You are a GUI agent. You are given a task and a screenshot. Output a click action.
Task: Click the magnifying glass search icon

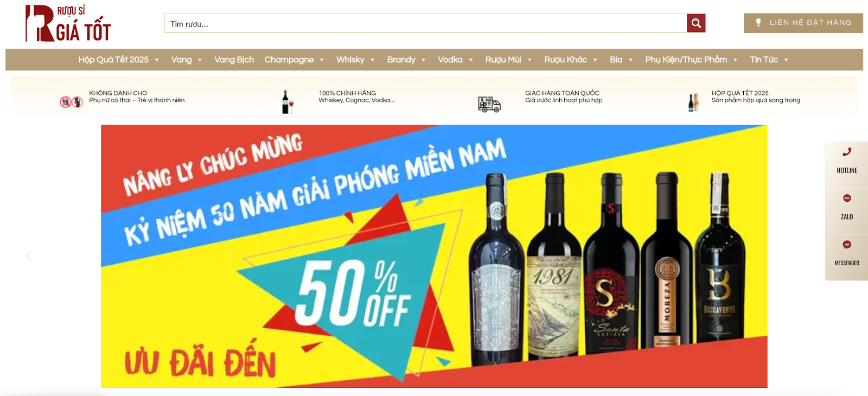pyautogui.click(x=696, y=23)
